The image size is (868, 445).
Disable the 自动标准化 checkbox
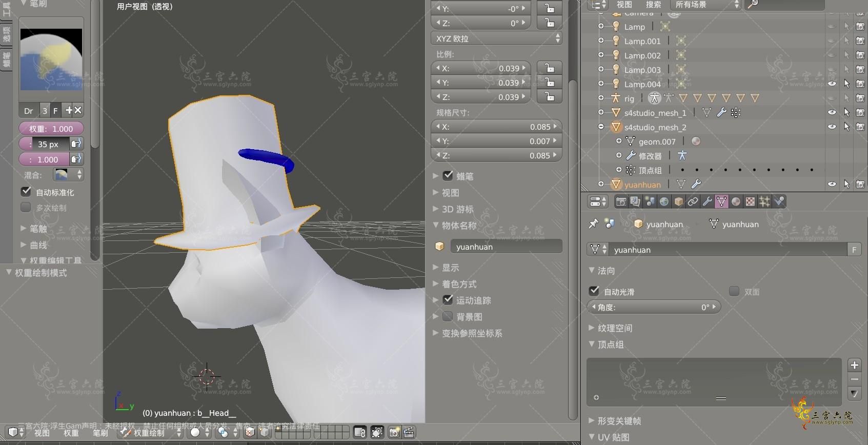click(26, 192)
